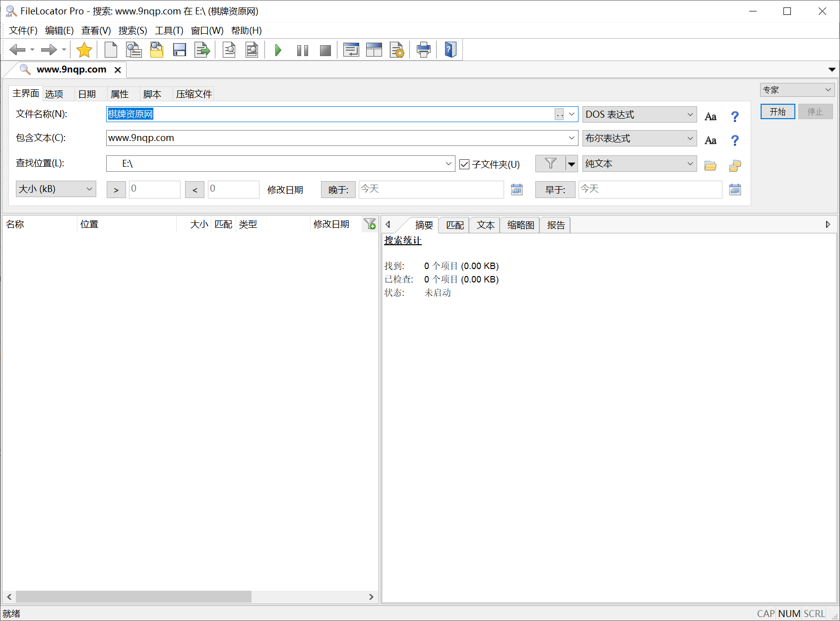Click the back navigation arrow

click(x=17, y=50)
